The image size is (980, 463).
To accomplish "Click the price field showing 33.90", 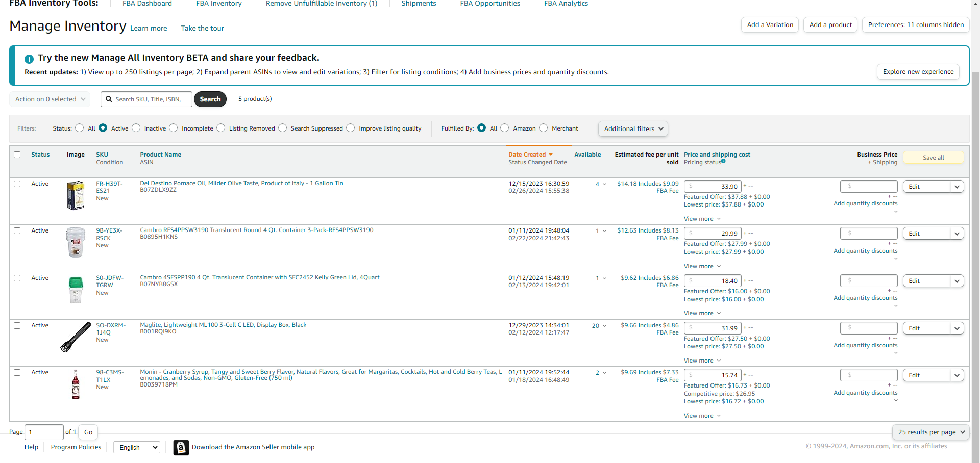I will point(713,187).
